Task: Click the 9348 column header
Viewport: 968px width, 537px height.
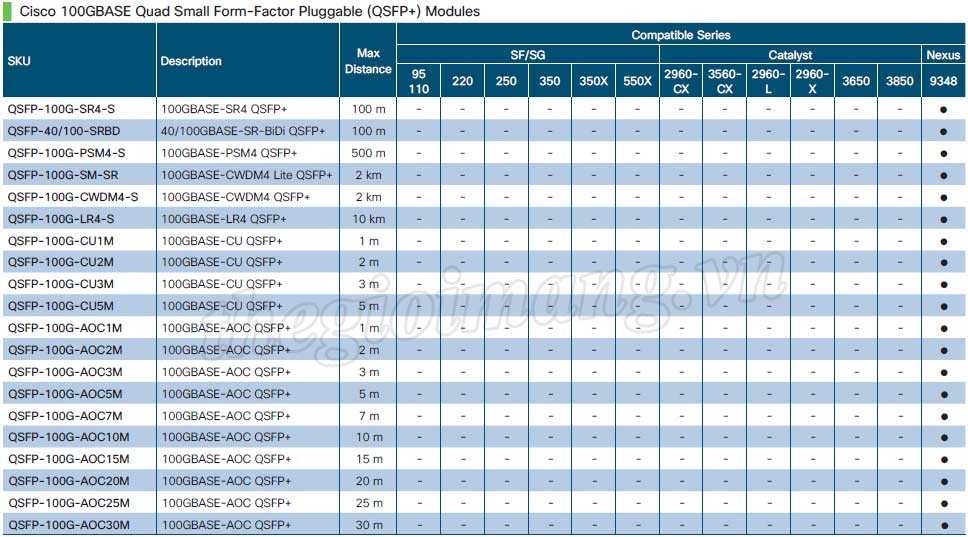Action: [x=943, y=81]
